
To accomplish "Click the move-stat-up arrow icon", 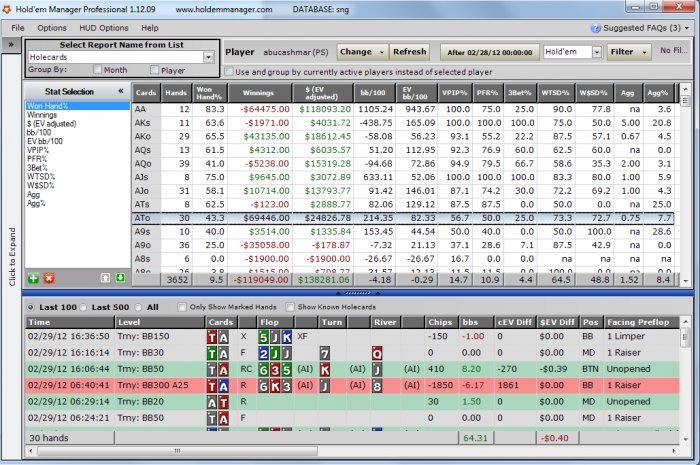I will coord(105,278).
